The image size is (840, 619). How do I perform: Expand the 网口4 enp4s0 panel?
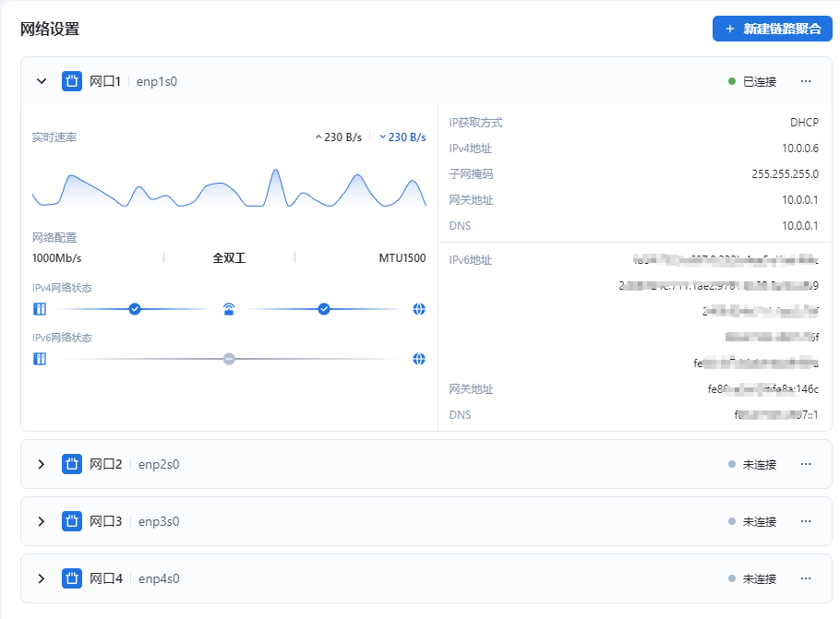(42, 578)
